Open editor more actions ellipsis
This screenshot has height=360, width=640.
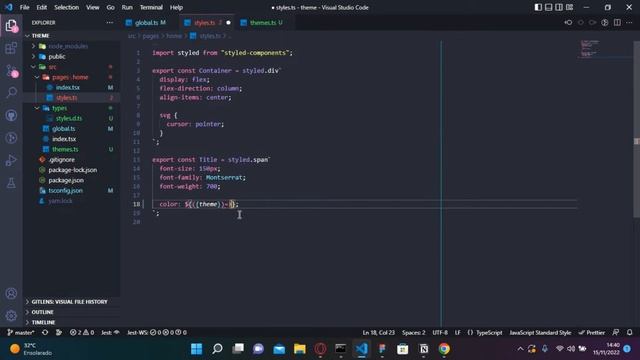629,22
